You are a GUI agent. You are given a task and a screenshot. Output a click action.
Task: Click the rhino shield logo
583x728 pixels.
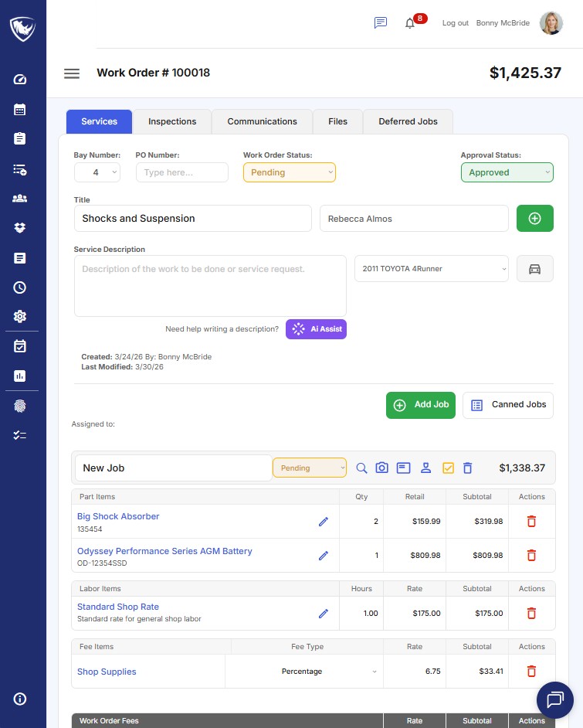point(22,29)
